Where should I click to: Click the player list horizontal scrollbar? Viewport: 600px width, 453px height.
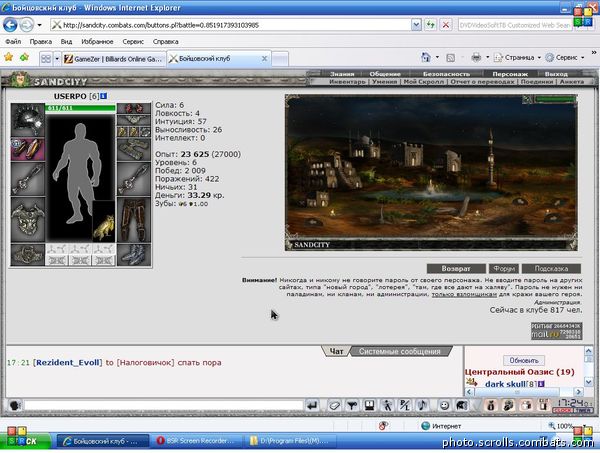click(524, 392)
